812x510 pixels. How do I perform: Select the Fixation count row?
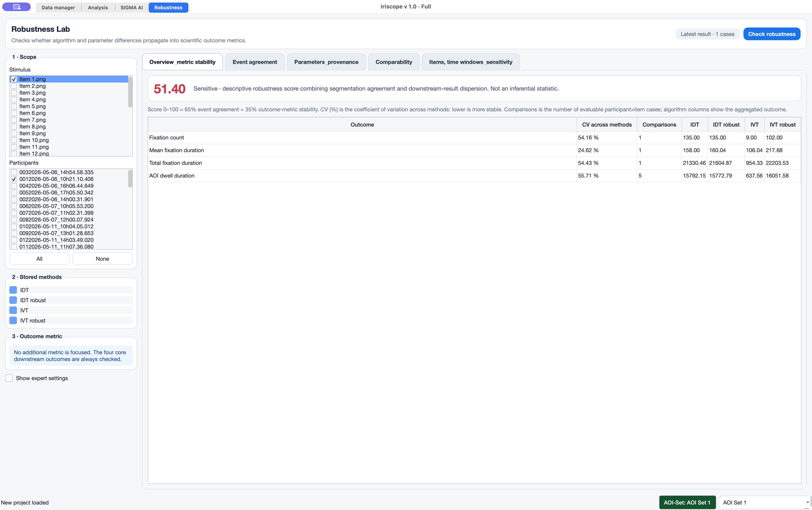tap(474, 138)
